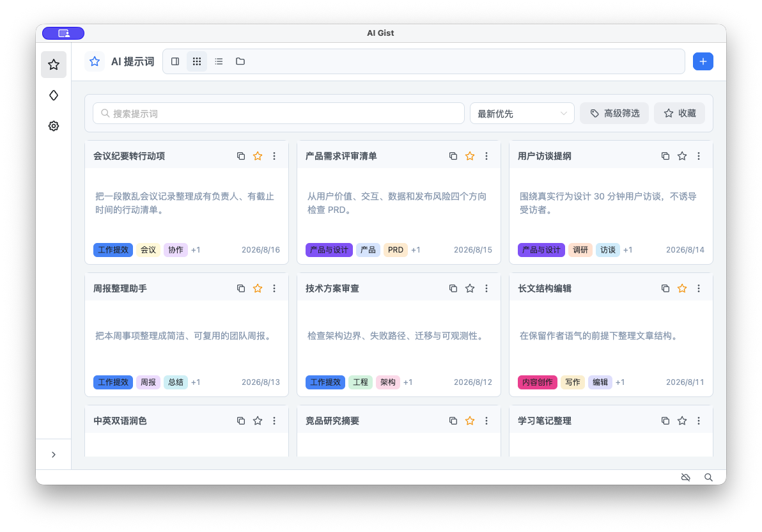
Task: Toggle favorite star on 竞品研究摘要
Action: (x=469, y=421)
